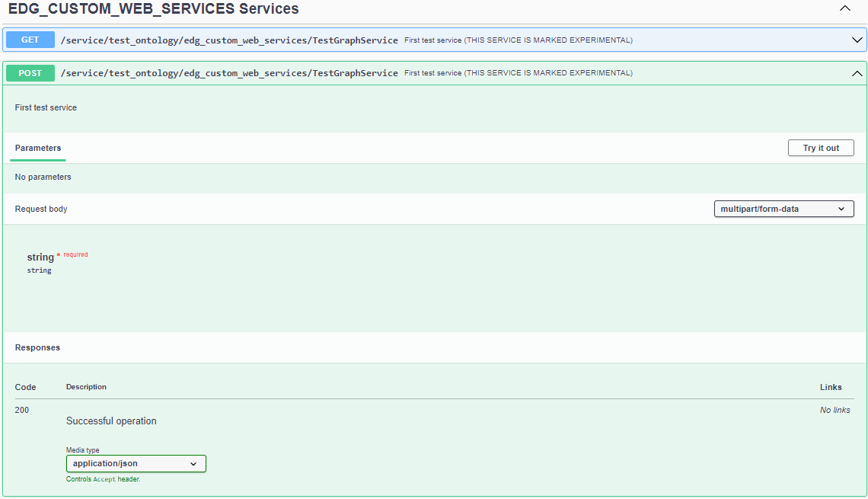Click the Successful operation description
The height and width of the screenshot is (499, 868).
tap(111, 421)
